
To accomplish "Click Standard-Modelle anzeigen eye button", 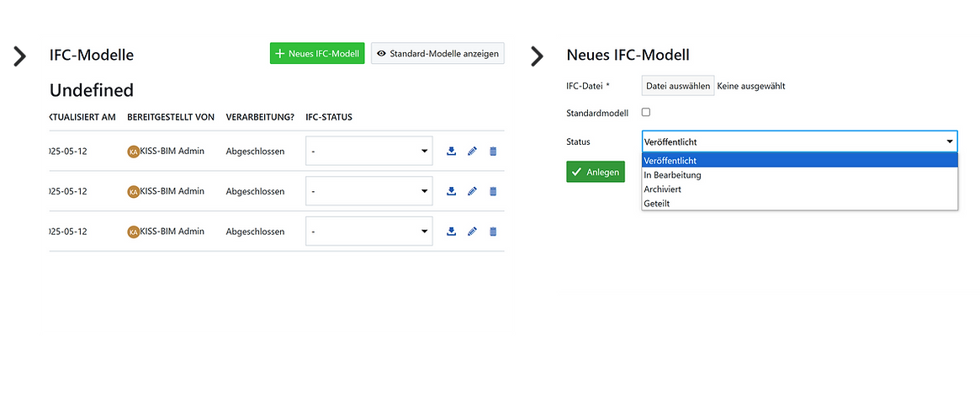I will point(437,53).
